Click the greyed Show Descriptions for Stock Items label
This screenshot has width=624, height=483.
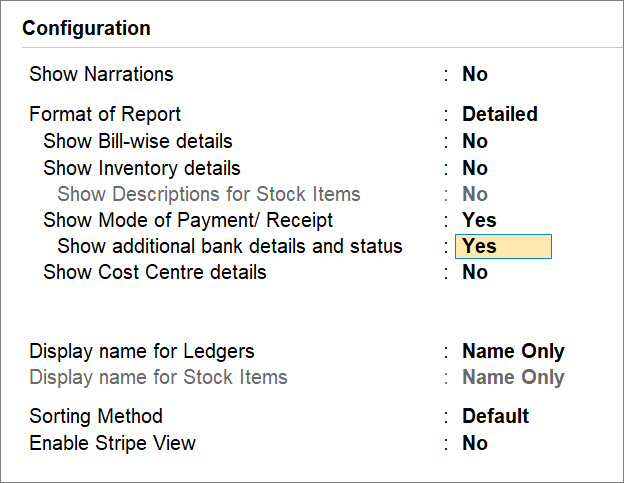(x=209, y=195)
